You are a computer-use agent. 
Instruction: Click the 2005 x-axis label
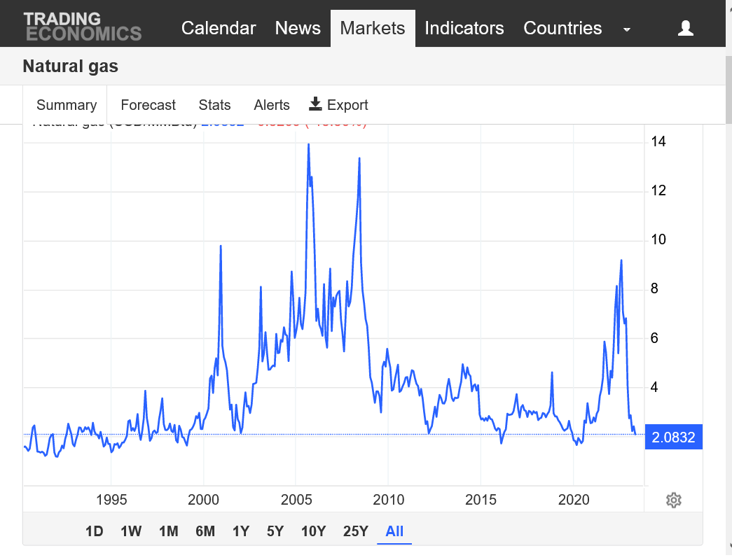(x=296, y=500)
